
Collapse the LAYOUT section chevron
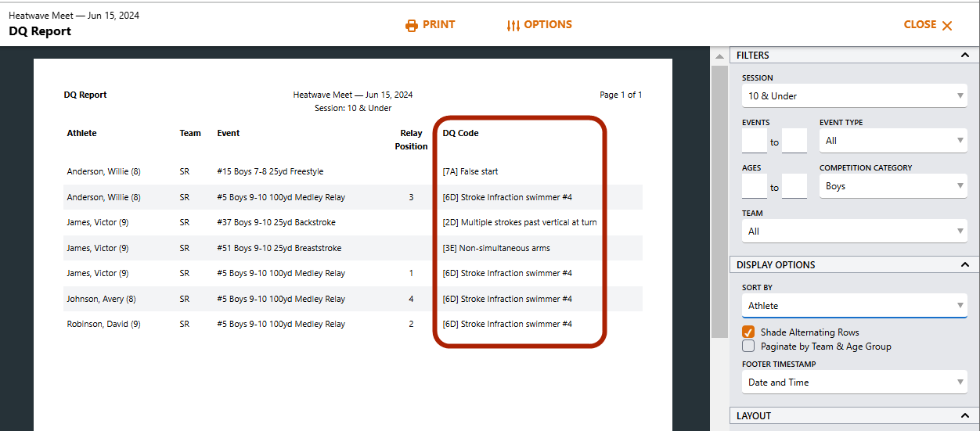965,416
